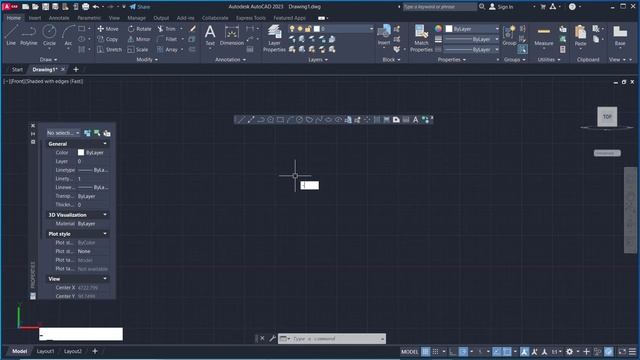640x360 pixels.
Task: Toggle hardware acceleration icon in status bar
Action: (609, 351)
